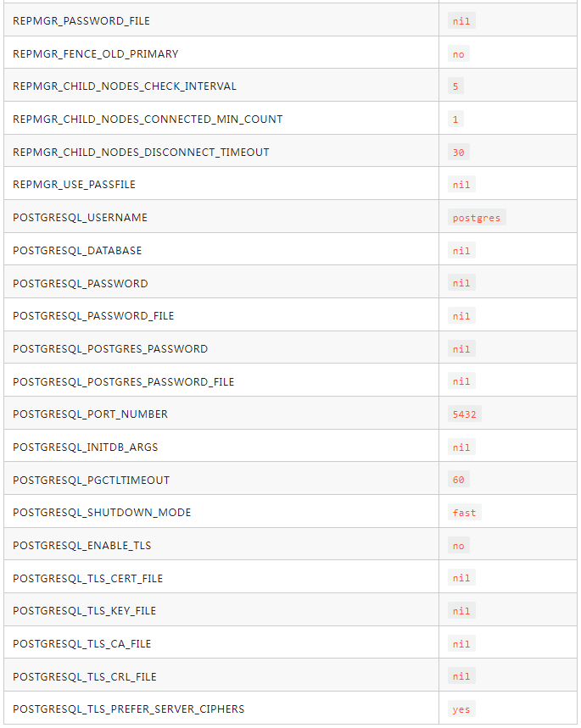Select 'yes' value for POSTGRESQL_TLS_PREFER_SERVER_CIPHERS
Screen dimensions: 581x728
coord(461,709)
